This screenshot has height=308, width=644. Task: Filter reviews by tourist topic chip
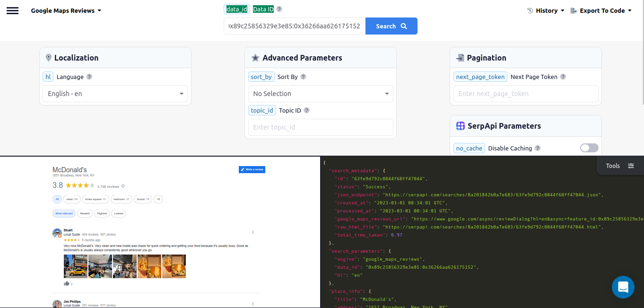pyautogui.click(x=143, y=199)
